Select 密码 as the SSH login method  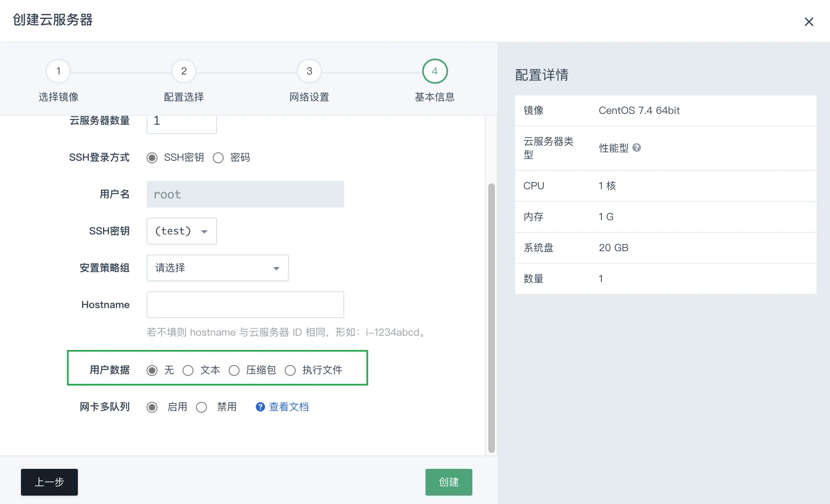click(218, 158)
